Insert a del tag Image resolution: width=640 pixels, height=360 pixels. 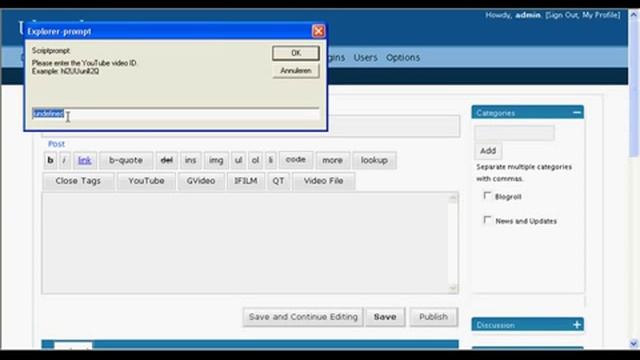[x=167, y=160]
